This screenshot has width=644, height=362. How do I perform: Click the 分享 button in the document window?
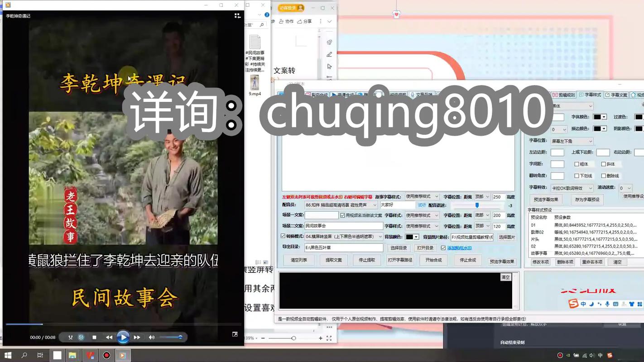pos(305,21)
